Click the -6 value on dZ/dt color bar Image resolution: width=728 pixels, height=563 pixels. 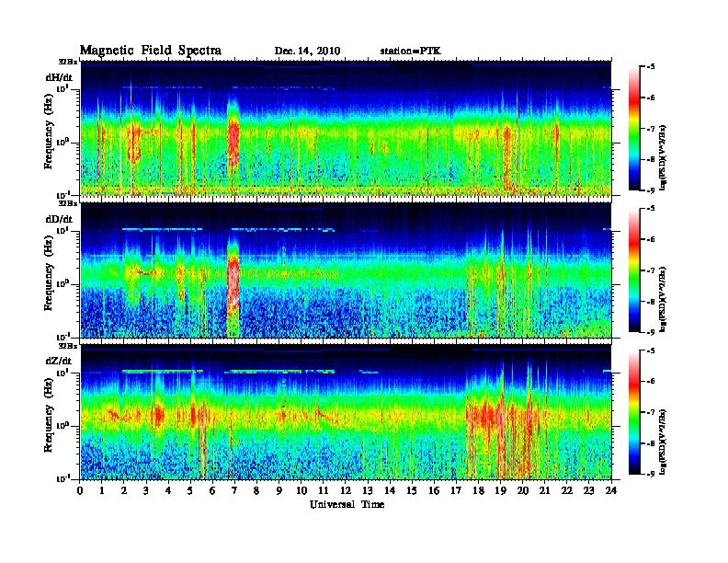(651, 382)
